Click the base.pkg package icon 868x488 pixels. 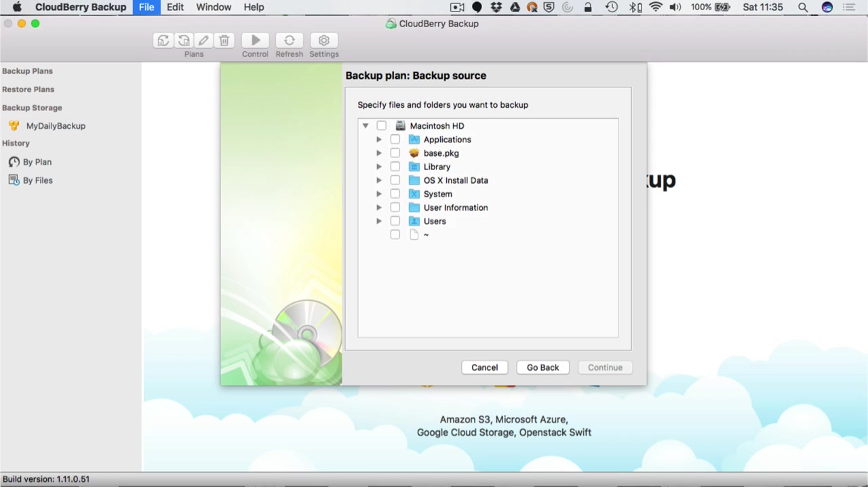coord(414,153)
